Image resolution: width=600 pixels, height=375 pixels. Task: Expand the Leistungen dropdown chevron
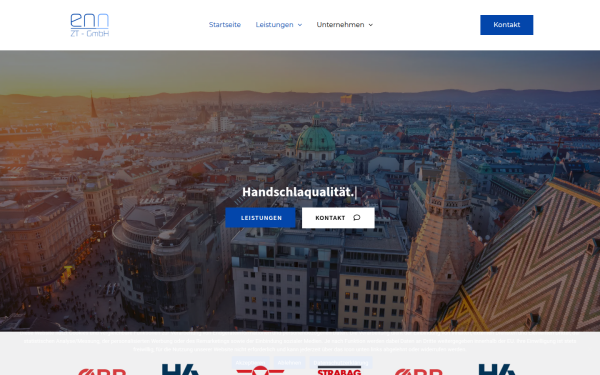tap(300, 25)
